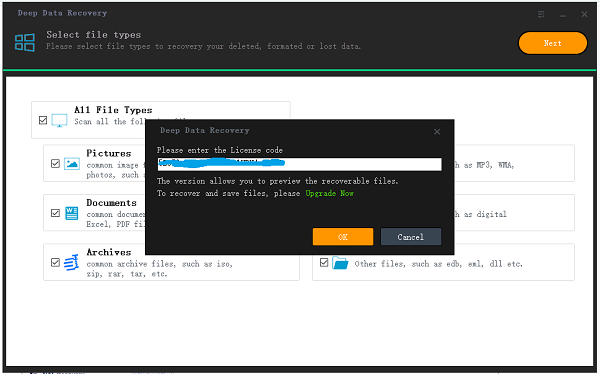The width and height of the screenshot is (600, 374).
Task: Click the Archives heading text
Action: click(109, 252)
